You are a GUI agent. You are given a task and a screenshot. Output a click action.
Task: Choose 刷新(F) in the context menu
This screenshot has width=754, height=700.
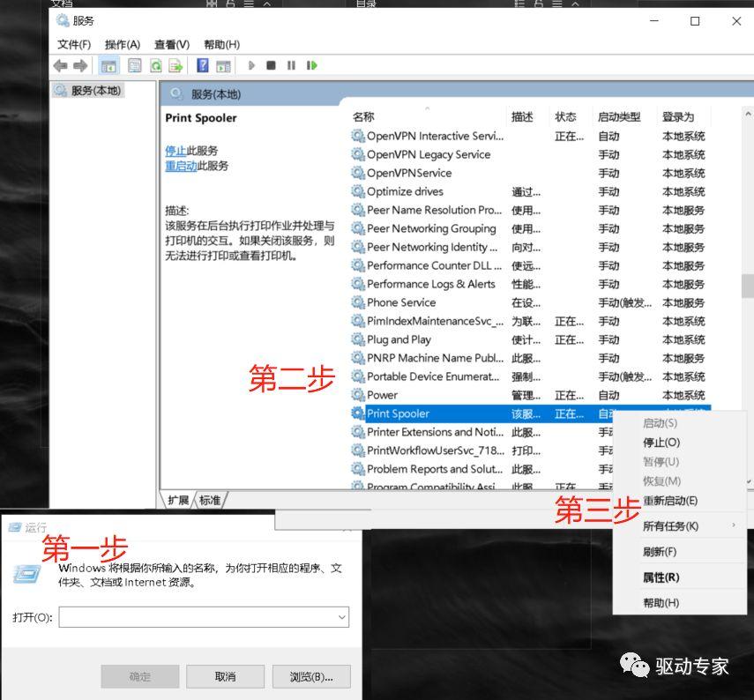tap(660, 551)
